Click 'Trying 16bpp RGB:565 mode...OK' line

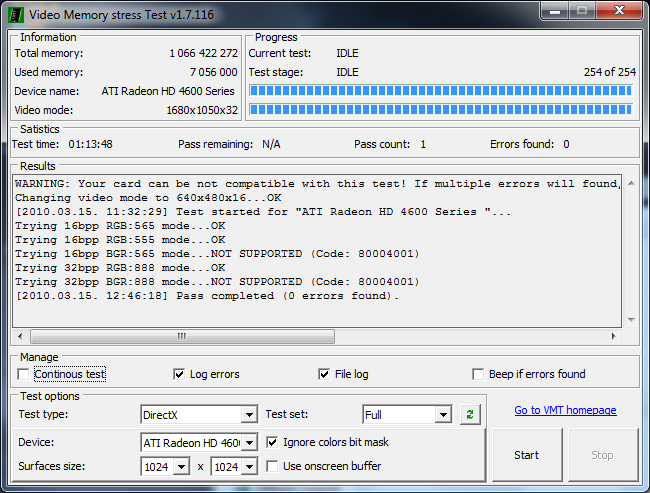[x=120, y=226]
